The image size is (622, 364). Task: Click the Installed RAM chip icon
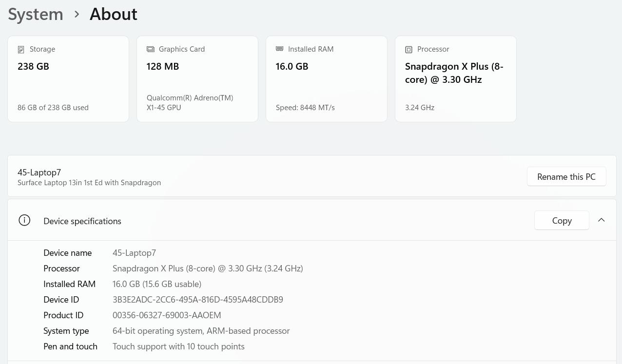(279, 49)
